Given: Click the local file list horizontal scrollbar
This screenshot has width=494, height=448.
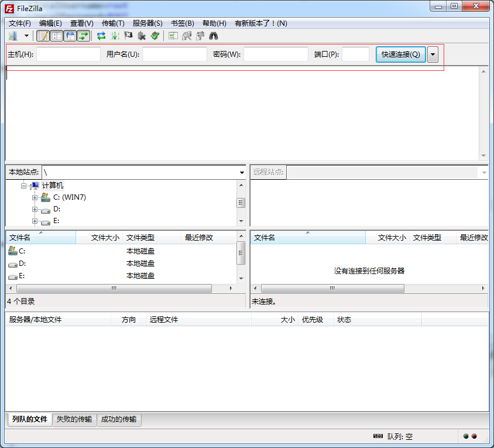Looking at the screenshot, I should coord(114,288).
